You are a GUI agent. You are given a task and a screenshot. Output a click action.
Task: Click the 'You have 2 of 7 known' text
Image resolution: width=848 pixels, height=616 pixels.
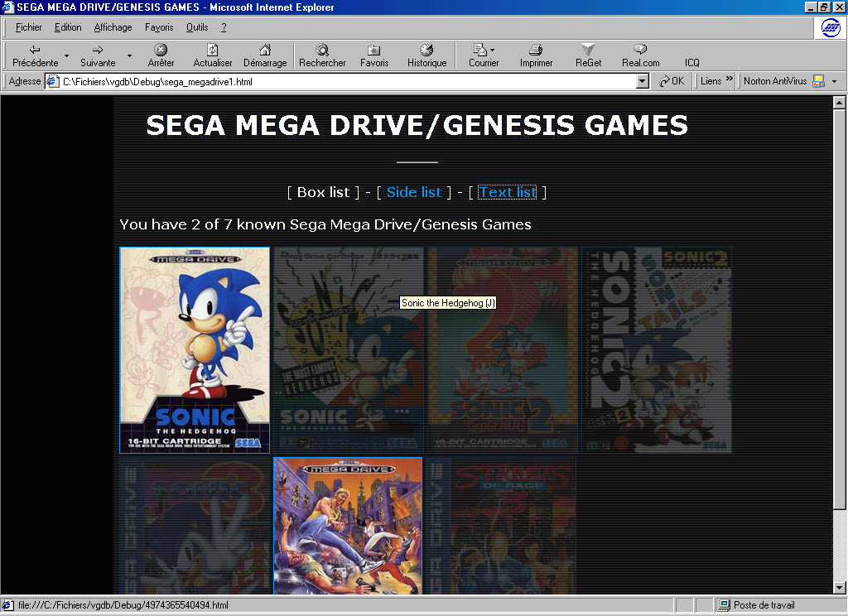[325, 224]
